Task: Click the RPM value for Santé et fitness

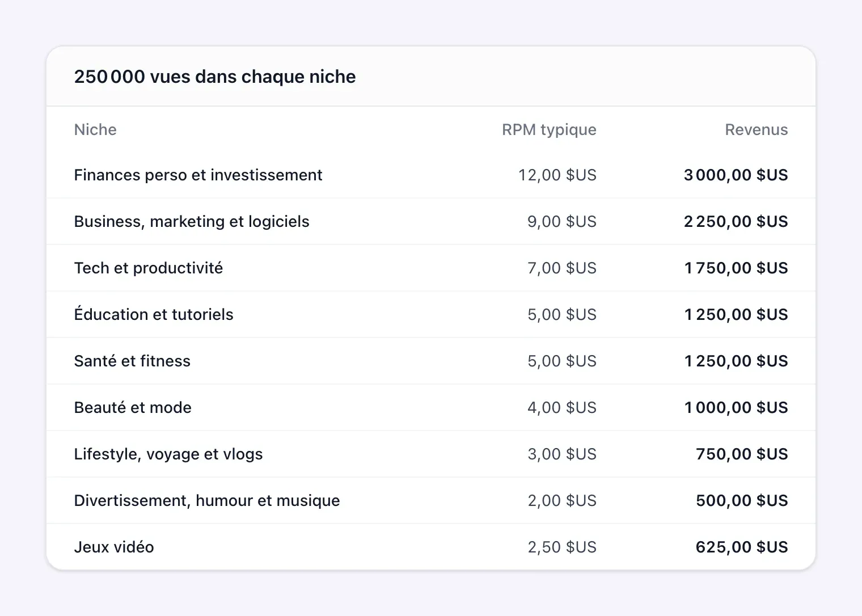Action: coord(562,361)
